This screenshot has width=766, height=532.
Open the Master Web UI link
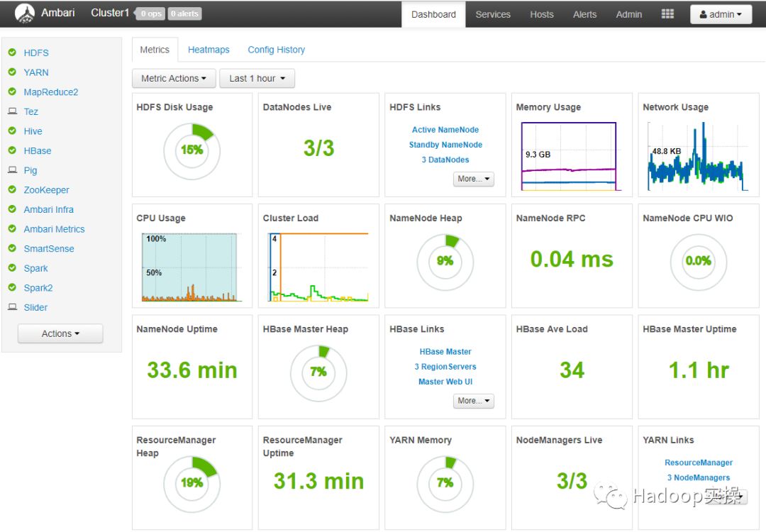pyautogui.click(x=445, y=382)
